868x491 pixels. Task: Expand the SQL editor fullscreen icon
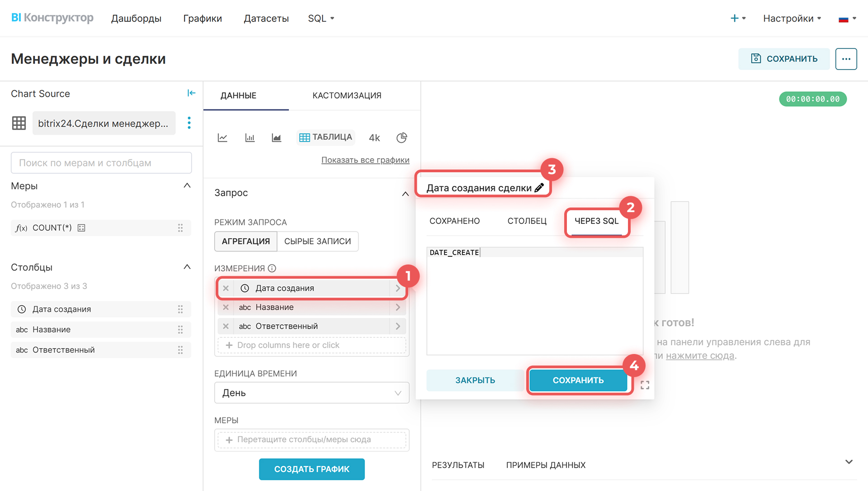(645, 385)
